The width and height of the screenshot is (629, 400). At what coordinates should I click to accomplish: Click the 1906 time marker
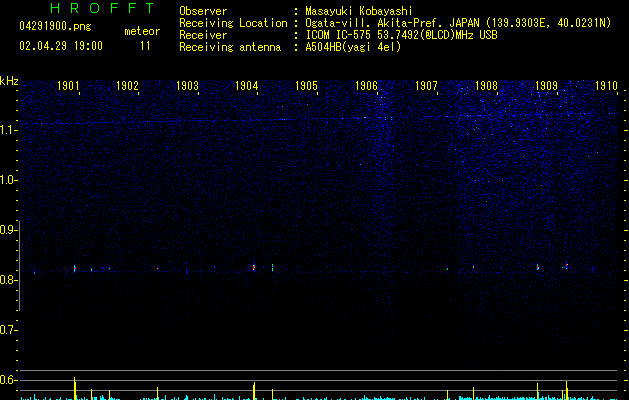click(366, 85)
